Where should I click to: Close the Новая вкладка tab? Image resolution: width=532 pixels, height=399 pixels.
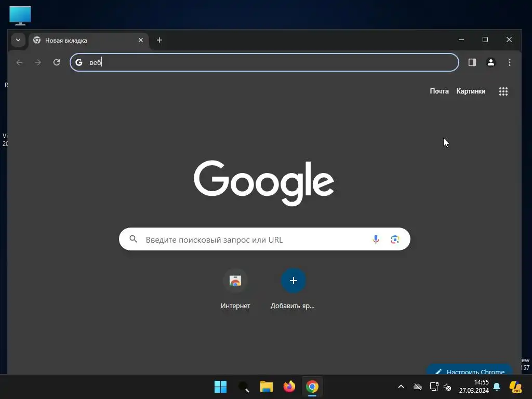coord(141,41)
